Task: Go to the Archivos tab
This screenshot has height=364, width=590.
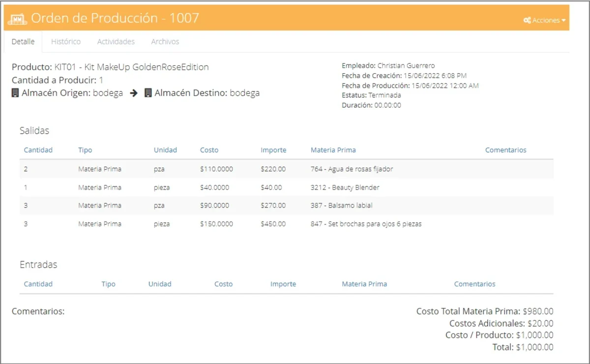Action: [x=165, y=42]
